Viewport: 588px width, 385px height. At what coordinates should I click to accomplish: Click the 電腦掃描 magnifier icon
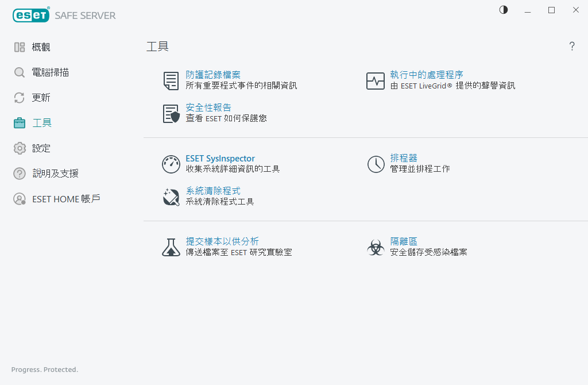point(20,72)
